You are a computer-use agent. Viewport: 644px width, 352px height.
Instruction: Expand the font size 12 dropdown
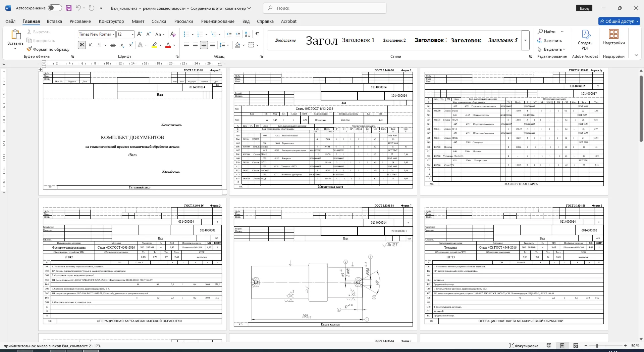[132, 34]
